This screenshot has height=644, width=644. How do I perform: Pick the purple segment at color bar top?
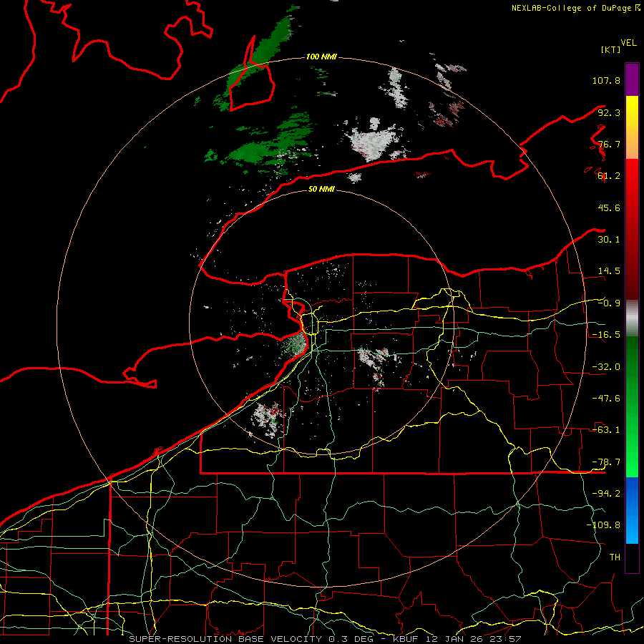coord(632,79)
